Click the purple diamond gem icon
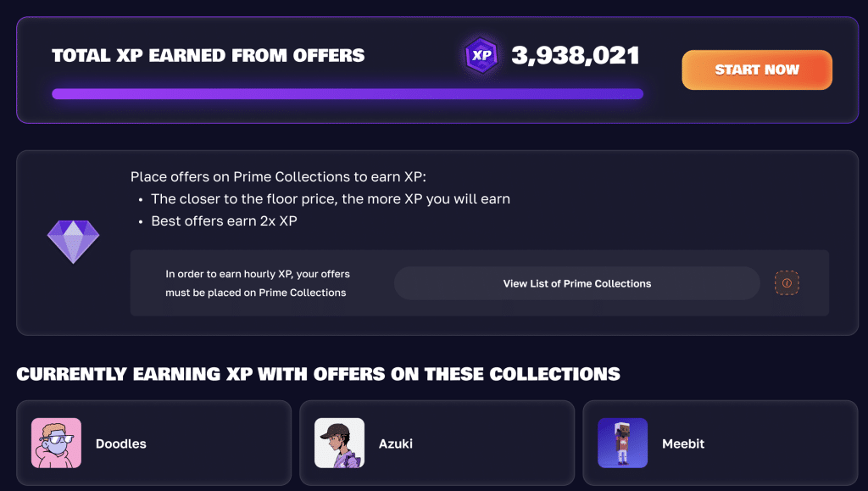This screenshot has height=491, width=868. coord(73,241)
